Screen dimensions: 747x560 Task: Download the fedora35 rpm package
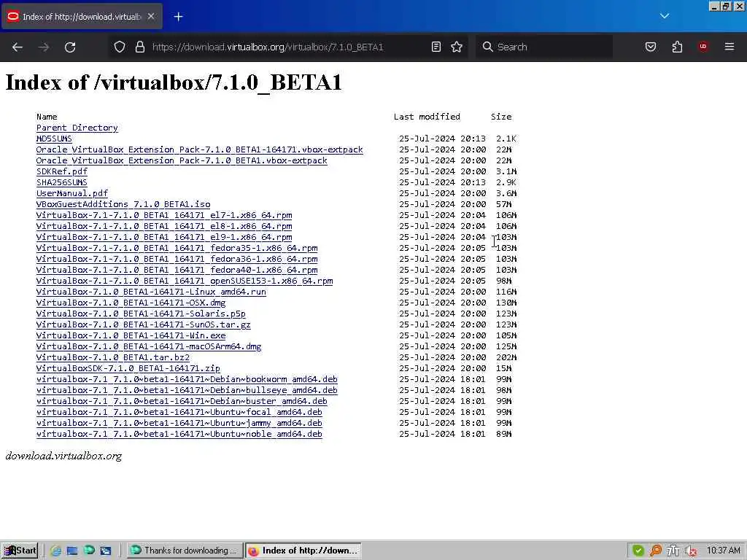(x=177, y=248)
